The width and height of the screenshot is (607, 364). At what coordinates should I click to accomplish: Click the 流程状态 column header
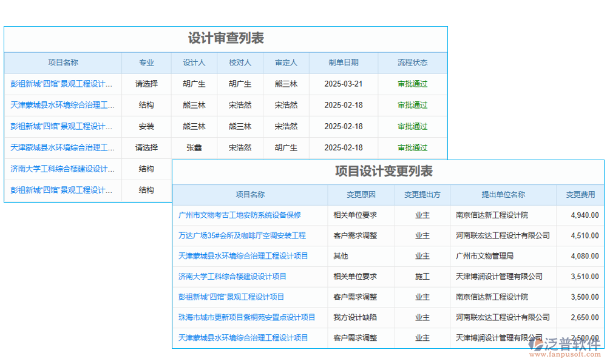click(x=412, y=62)
